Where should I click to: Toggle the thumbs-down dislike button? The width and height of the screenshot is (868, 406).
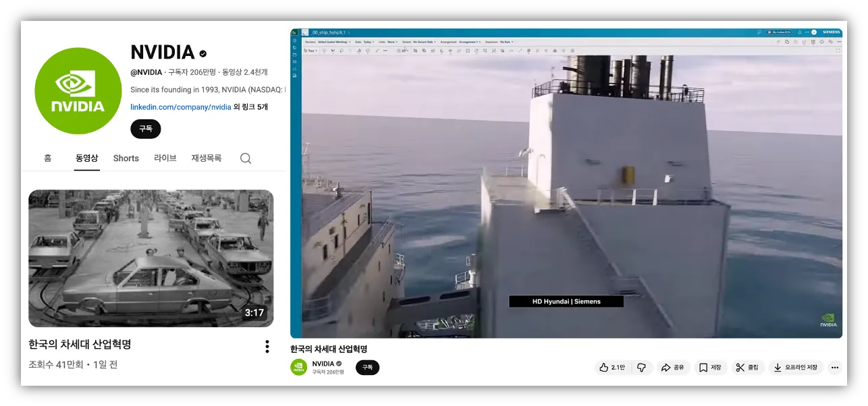(642, 368)
